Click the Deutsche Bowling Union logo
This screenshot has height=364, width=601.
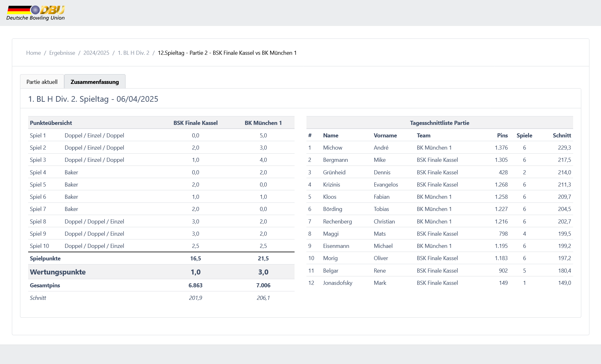35,13
